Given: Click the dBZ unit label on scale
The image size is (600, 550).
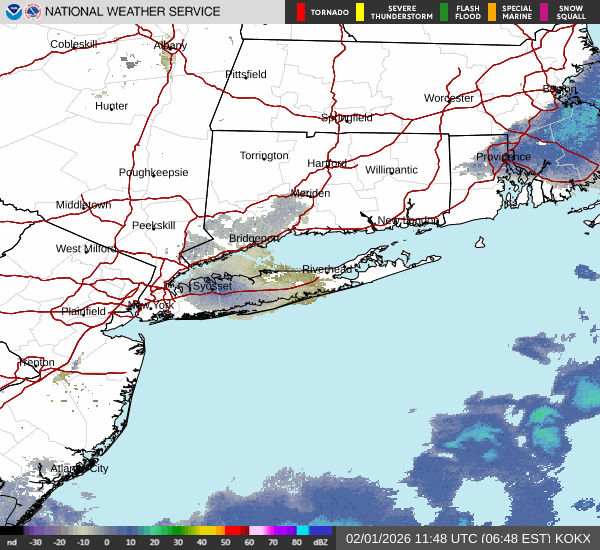Looking at the screenshot, I should click(322, 543).
